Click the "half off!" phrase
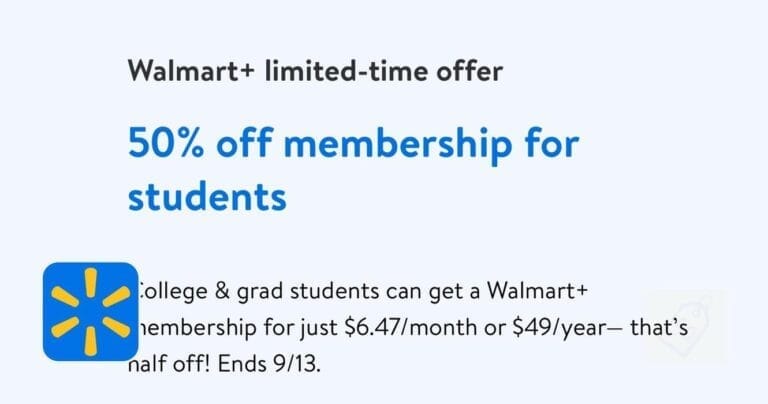The width and height of the screenshot is (768, 404). tap(169, 364)
